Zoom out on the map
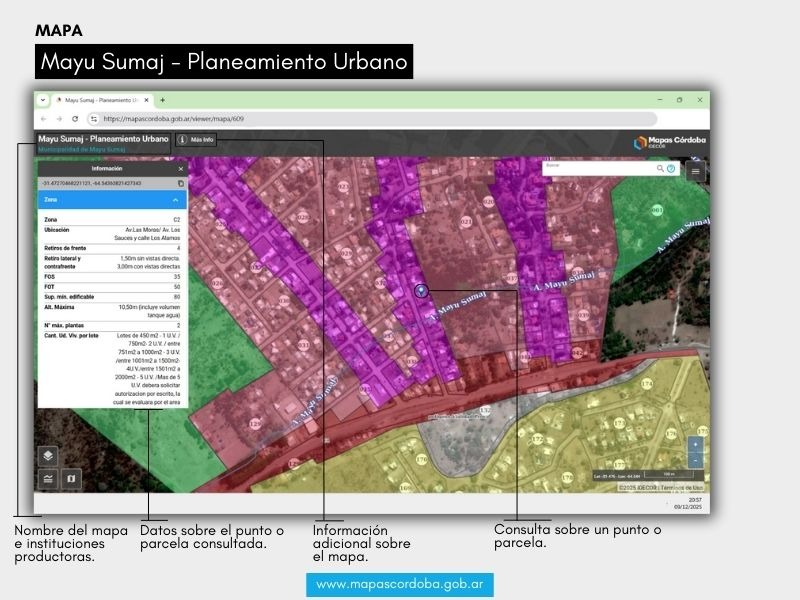This screenshot has height=600, width=800. [x=696, y=460]
